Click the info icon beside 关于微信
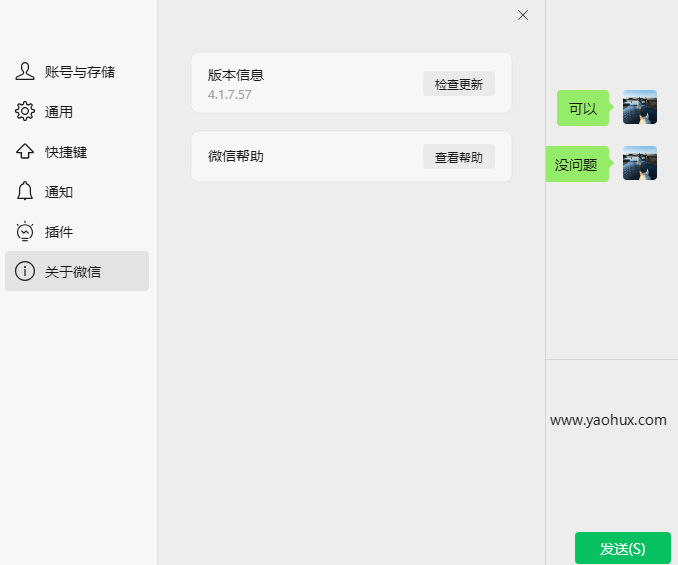This screenshot has width=678, height=565. coord(25,271)
